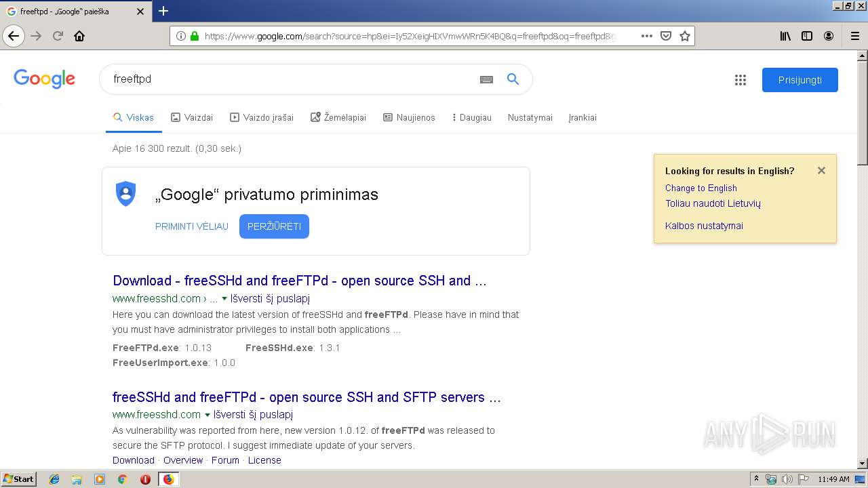The image size is (868, 488).
Task: Open the License sitelink
Action: [x=264, y=460]
